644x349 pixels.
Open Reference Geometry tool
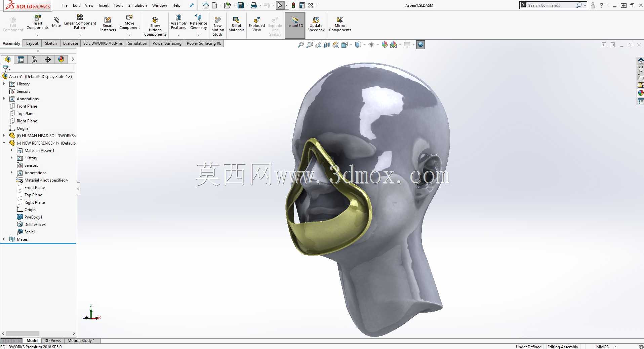198,23
